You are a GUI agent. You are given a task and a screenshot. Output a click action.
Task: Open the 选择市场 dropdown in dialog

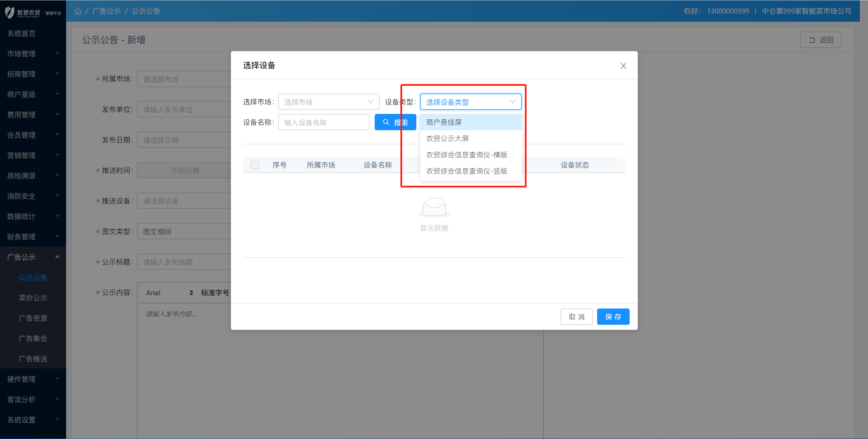[328, 102]
